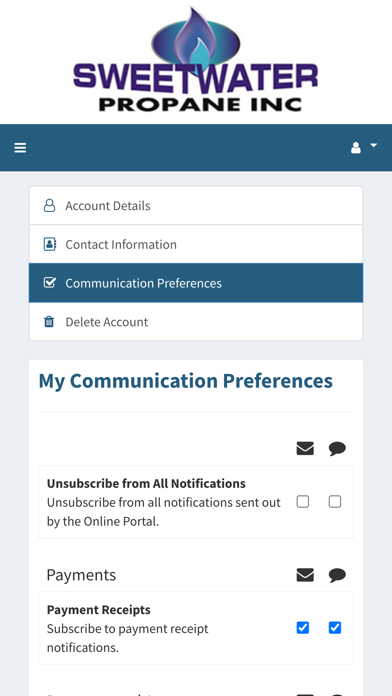Open Account Details section
This screenshot has height=696, width=392.
[x=196, y=206]
